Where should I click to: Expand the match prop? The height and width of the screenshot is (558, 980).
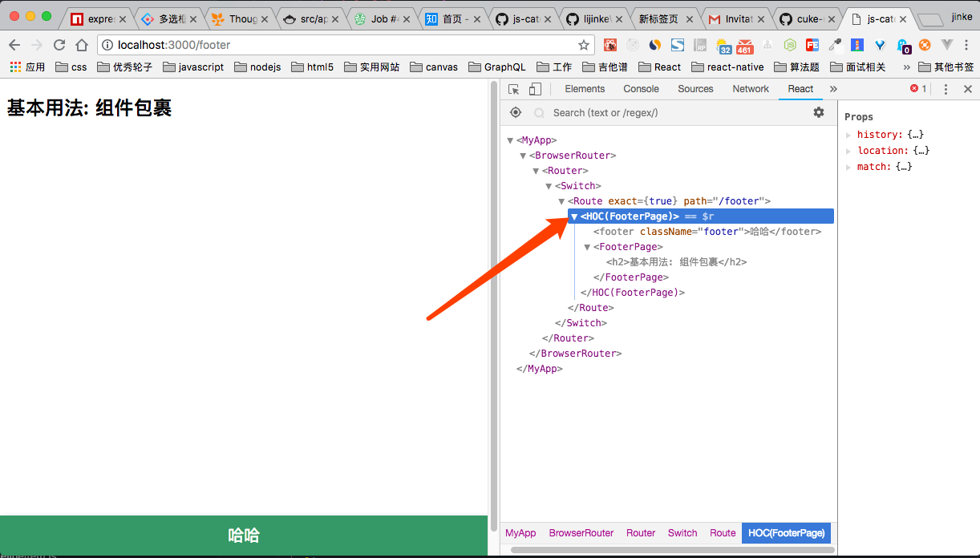tap(848, 167)
